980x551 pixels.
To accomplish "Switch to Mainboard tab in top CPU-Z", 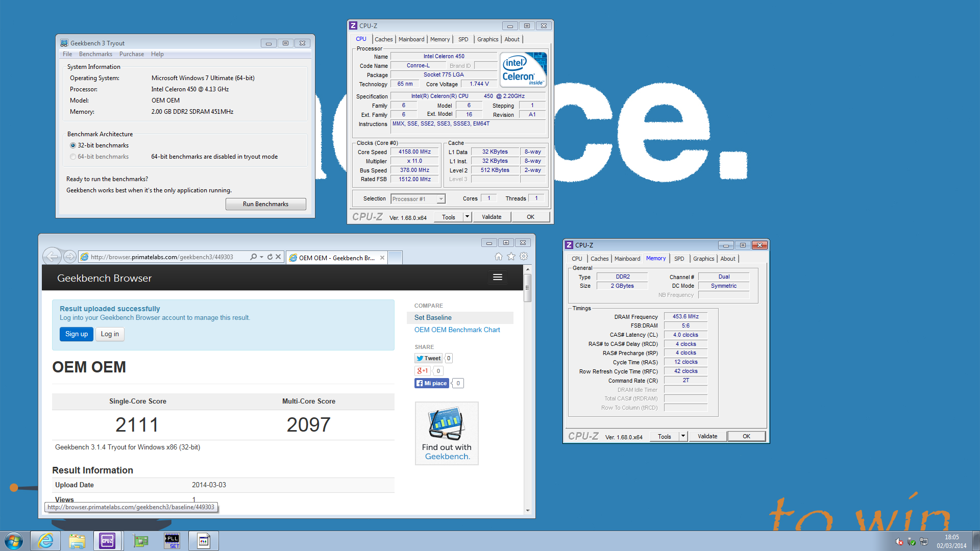I will pyautogui.click(x=411, y=39).
